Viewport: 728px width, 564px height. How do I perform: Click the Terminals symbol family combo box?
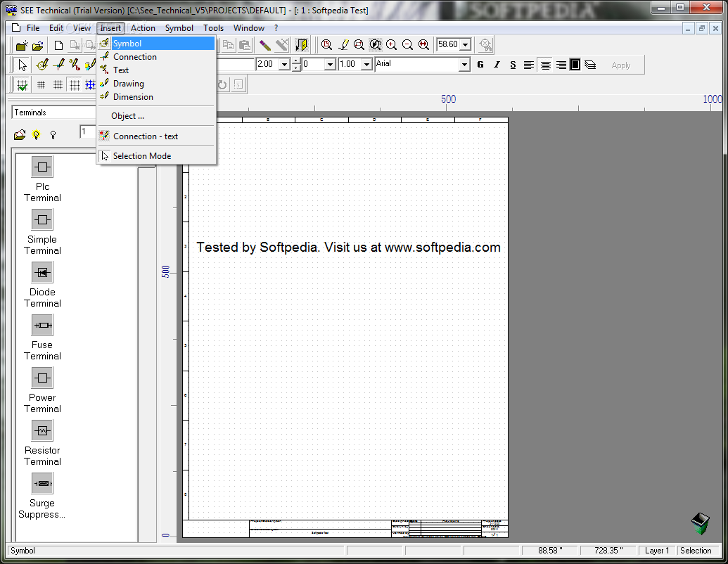[x=53, y=113]
